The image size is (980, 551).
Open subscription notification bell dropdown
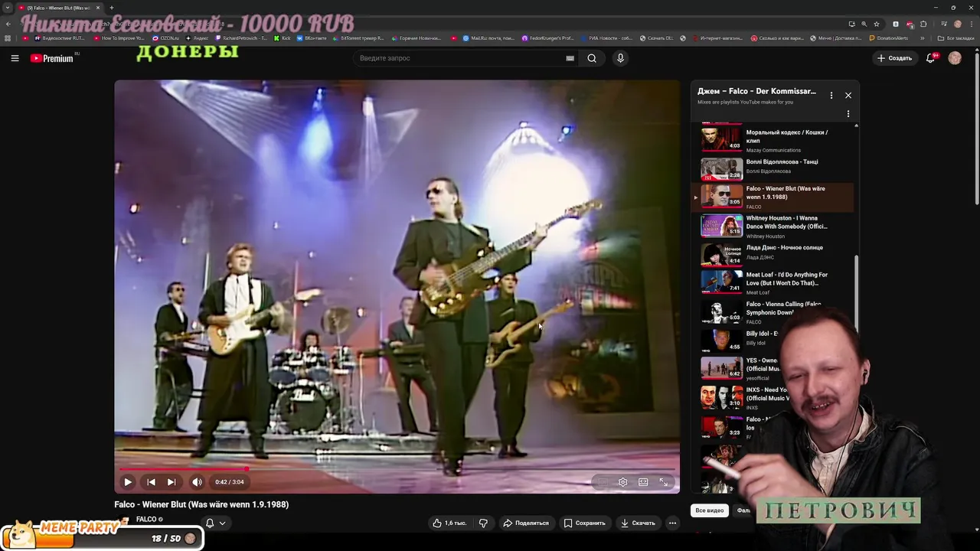(x=215, y=523)
